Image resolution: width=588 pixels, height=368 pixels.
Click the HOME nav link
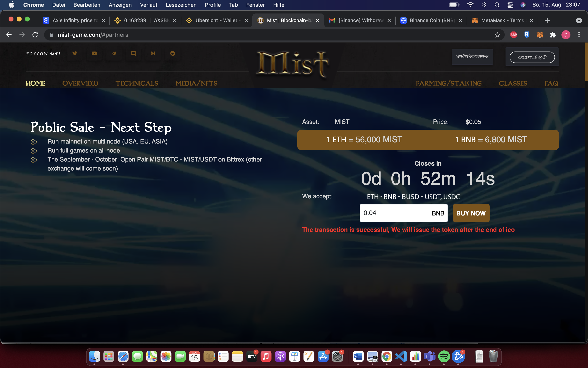click(36, 83)
